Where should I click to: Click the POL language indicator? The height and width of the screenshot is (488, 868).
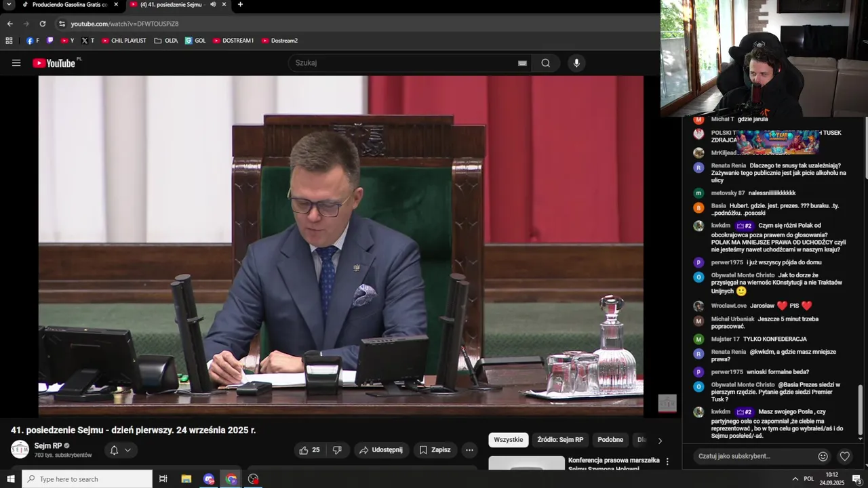(809, 479)
